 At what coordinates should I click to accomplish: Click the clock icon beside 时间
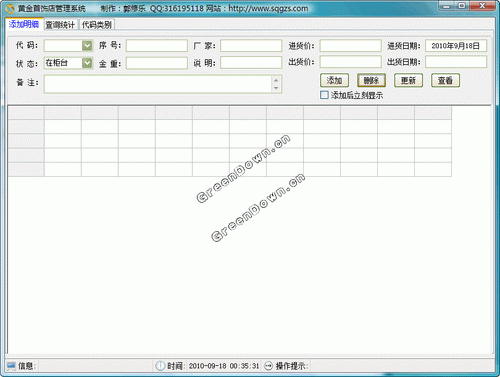coord(160,366)
